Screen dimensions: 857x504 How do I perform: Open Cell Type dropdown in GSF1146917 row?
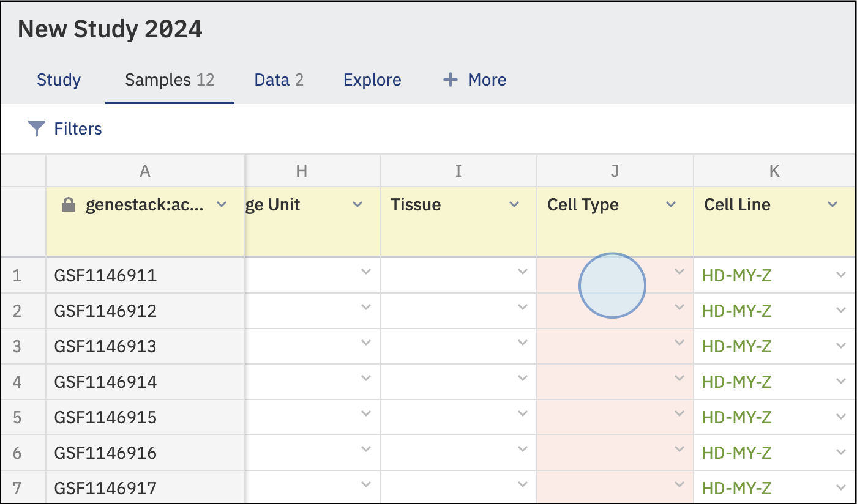pyautogui.click(x=679, y=484)
